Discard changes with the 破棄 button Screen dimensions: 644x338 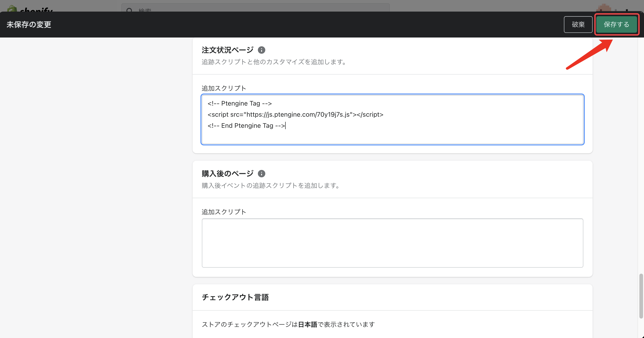point(578,25)
